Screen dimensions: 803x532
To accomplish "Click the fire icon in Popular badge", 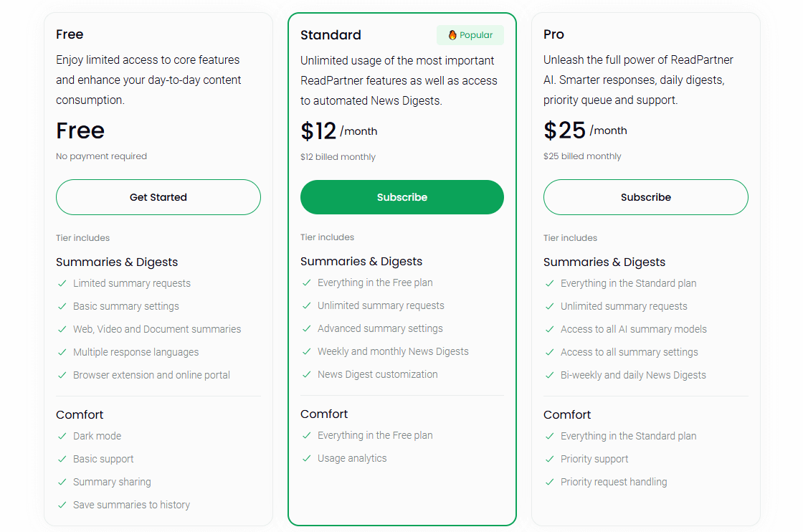I will tap(452, 35).
